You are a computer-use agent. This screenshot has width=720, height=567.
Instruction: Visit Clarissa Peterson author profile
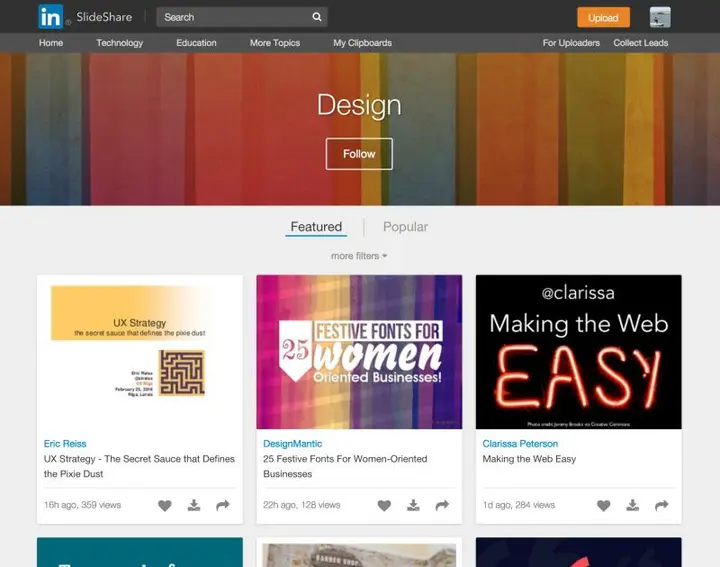tap(520, 443)
